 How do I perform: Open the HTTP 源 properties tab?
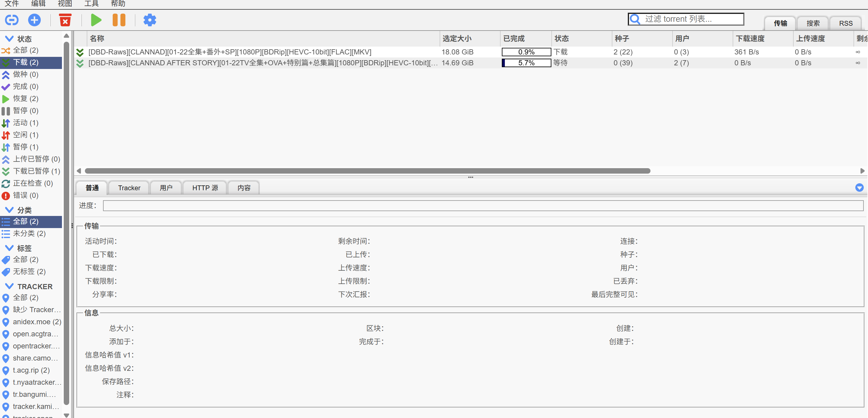coord(205,188)
